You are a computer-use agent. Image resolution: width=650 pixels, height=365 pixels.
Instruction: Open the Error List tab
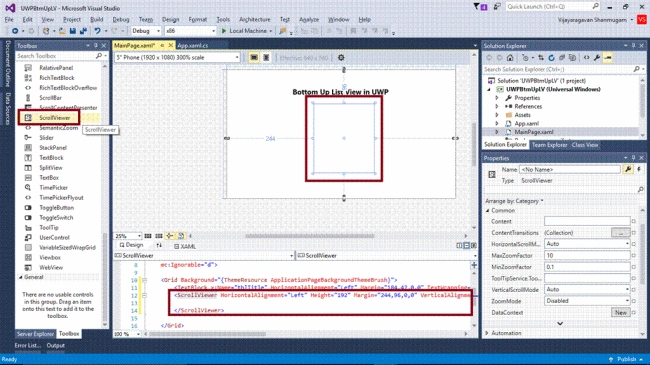click(28, 346)
